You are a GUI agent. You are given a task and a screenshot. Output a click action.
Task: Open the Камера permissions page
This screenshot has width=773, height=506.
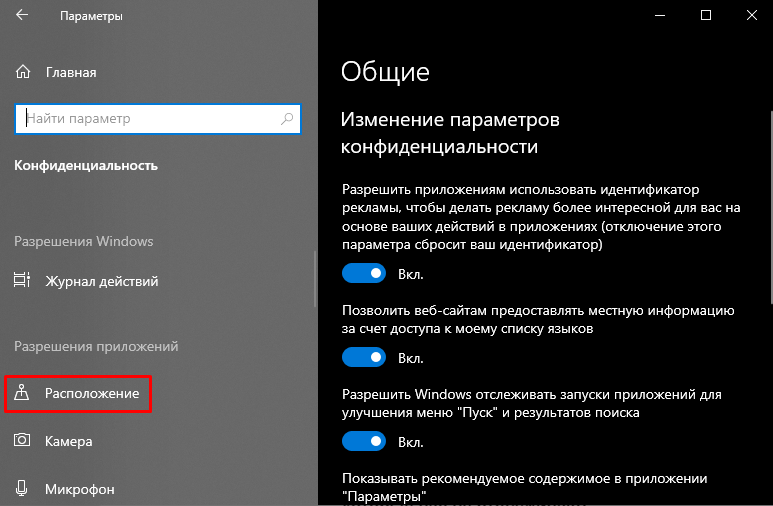click(x=69, y=441)
